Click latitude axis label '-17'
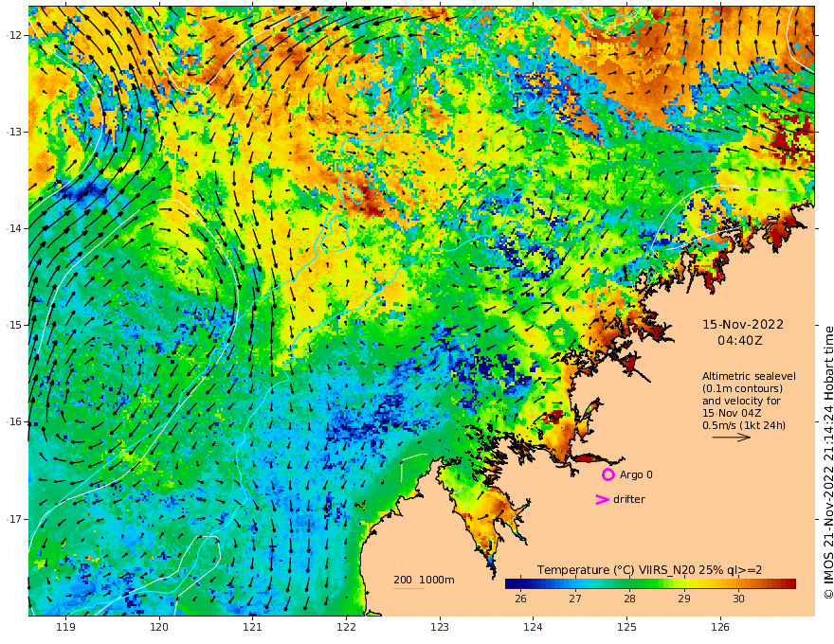This screenshot has width=834, height=644. click(x=14, y=519)
